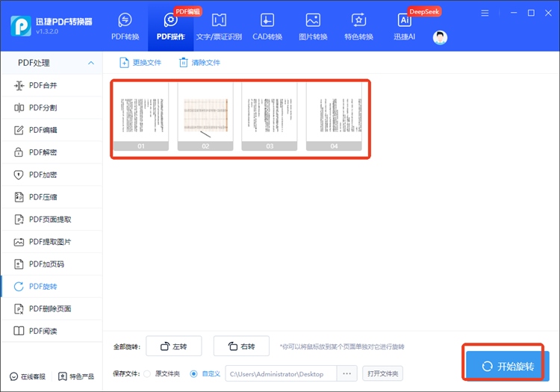Select PDF提取图片 in the sidebar
560x392 pixels.
(x=52, y=242)
